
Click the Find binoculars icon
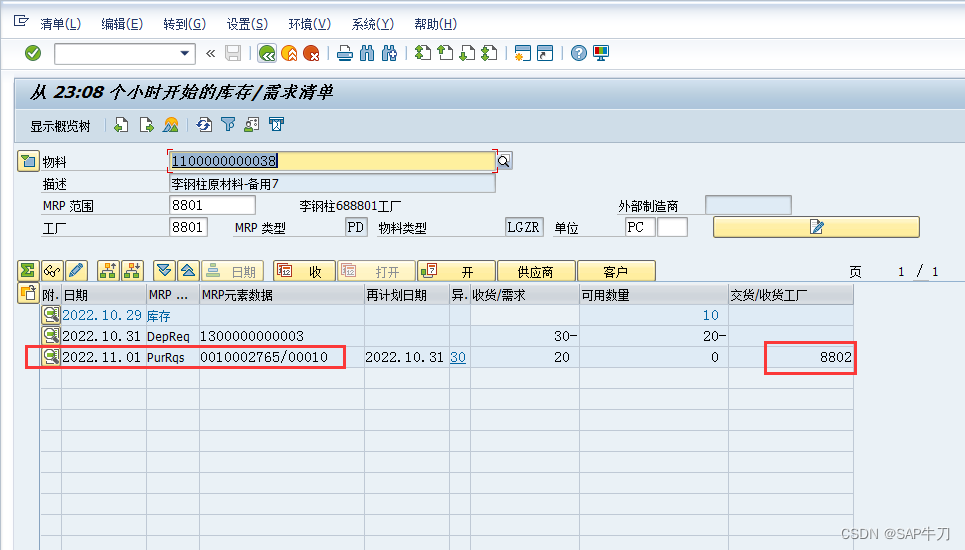click(x=367, y=54)
